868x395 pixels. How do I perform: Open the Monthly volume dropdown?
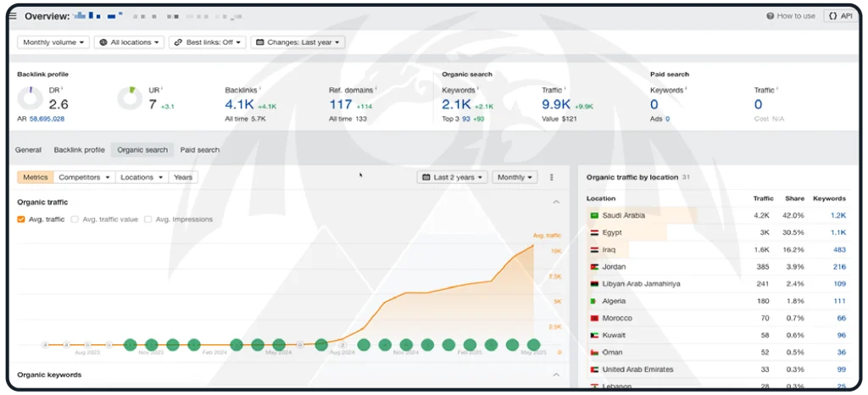tap(53, 42)
